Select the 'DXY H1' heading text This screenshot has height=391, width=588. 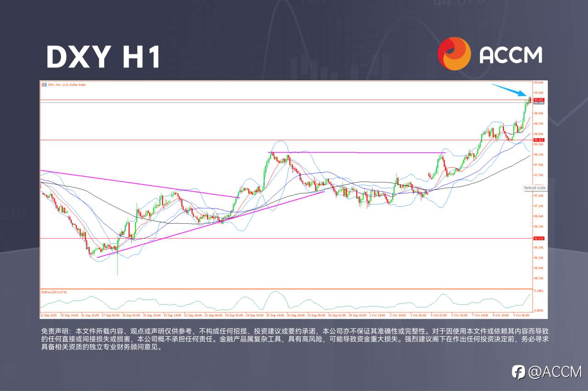[104, 57]
